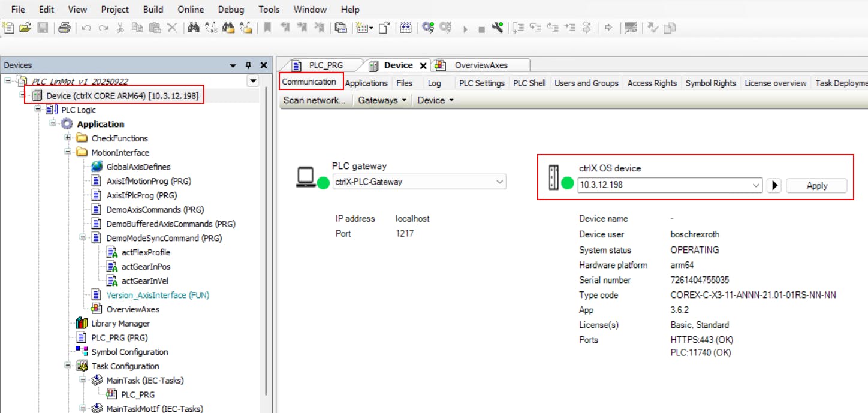Open the PLC gateway dropdown
868x413 pixels.
coord(500,182)
